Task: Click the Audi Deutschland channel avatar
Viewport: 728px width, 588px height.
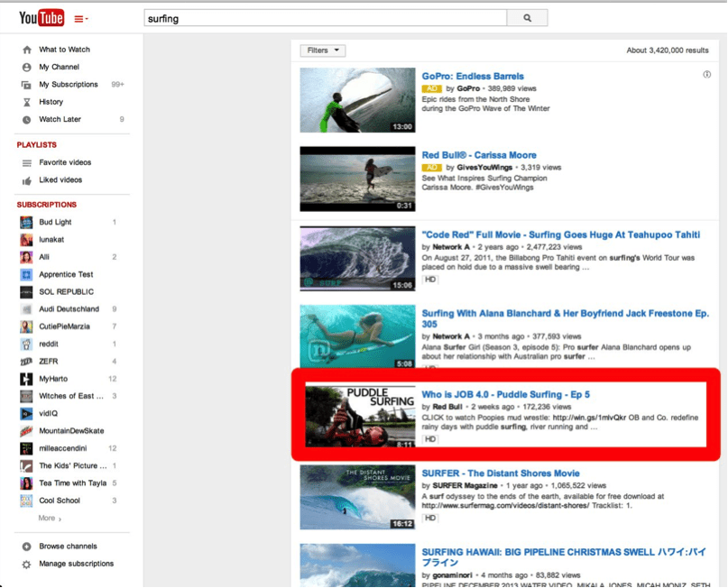Action: (26, 309)
